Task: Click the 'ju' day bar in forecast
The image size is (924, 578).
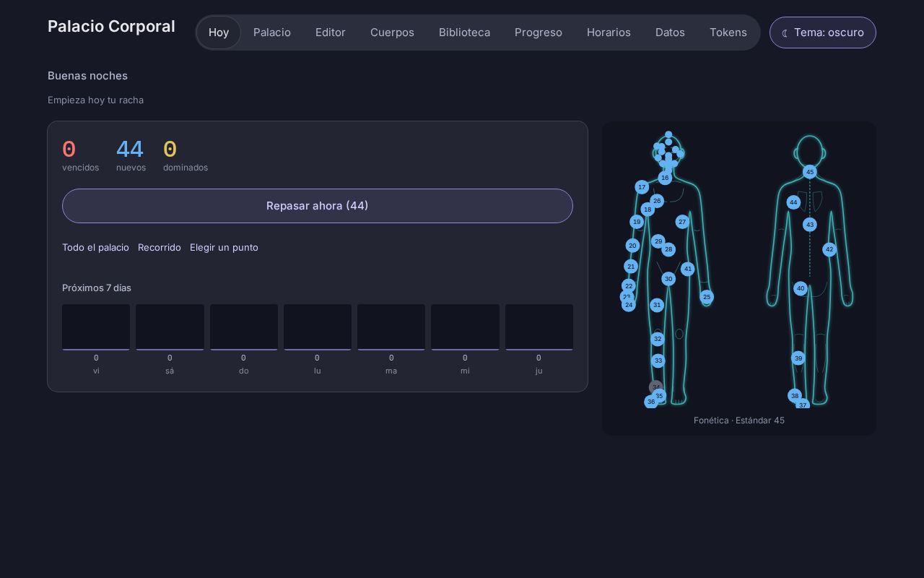Action: tap(539, 327)
